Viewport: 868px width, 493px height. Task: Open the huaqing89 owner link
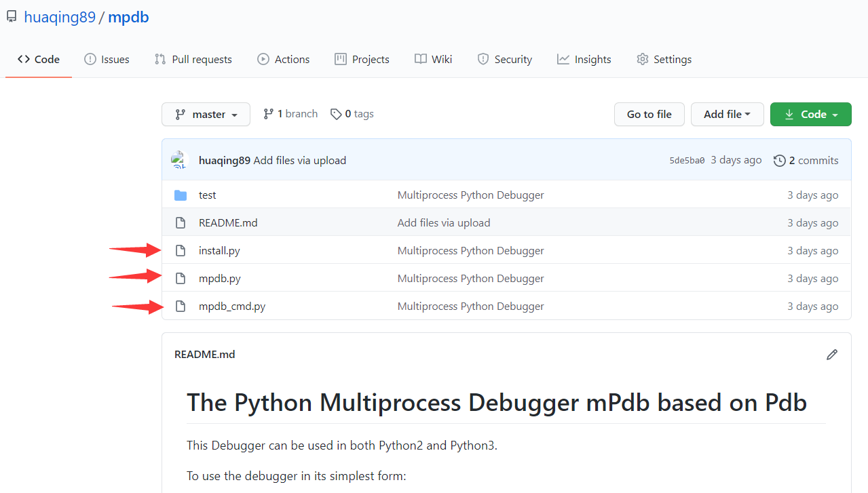point(60,17)
